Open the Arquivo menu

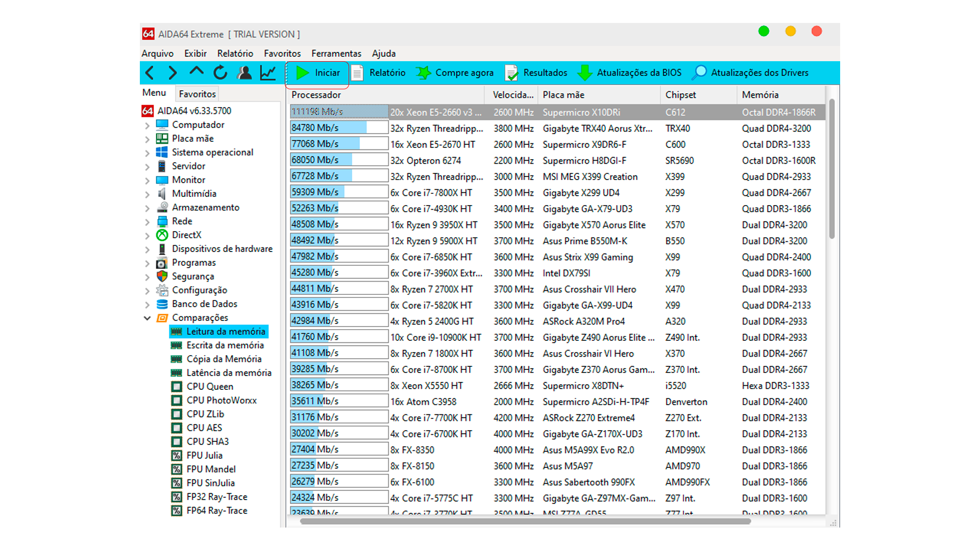(157, 54)
